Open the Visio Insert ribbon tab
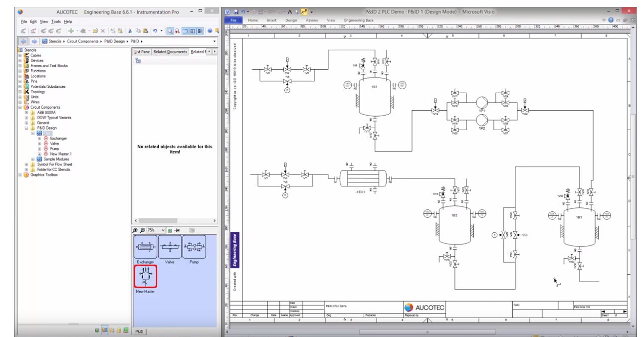The width and height of the screenshot is (644, 337). (272, 19)
